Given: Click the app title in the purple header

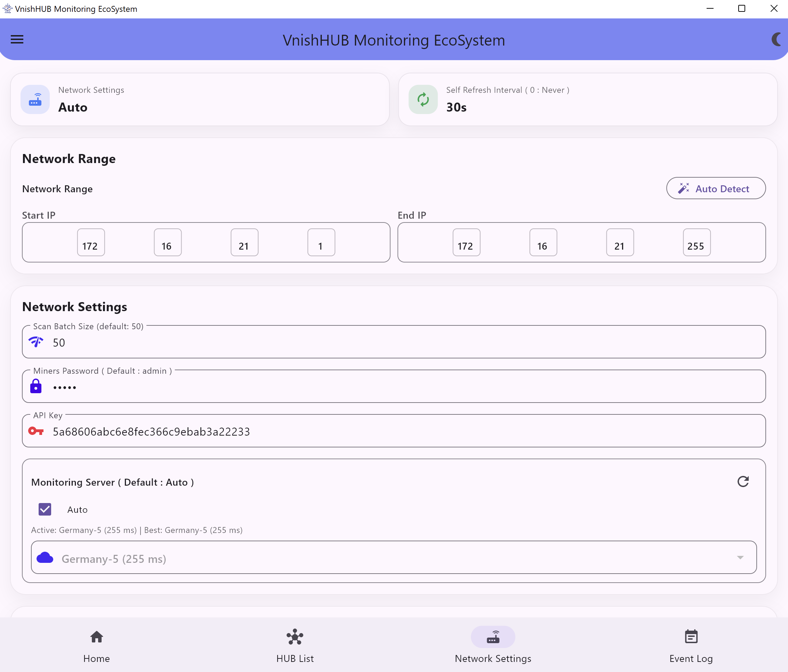Looking at the screenshot, I should pos(393,40).
